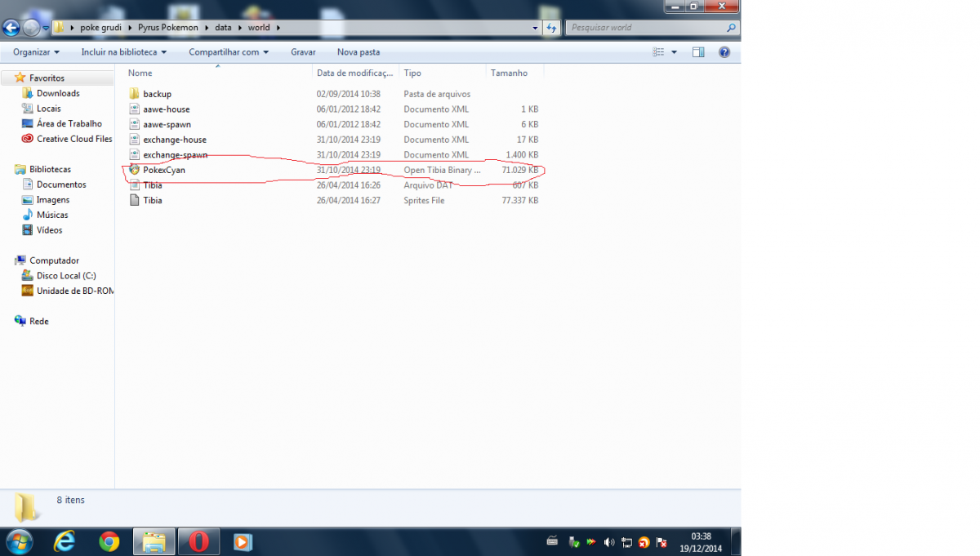980x556 pixels.
Task: Open the address bar history dropdown arrow
Action: (536, 28)
